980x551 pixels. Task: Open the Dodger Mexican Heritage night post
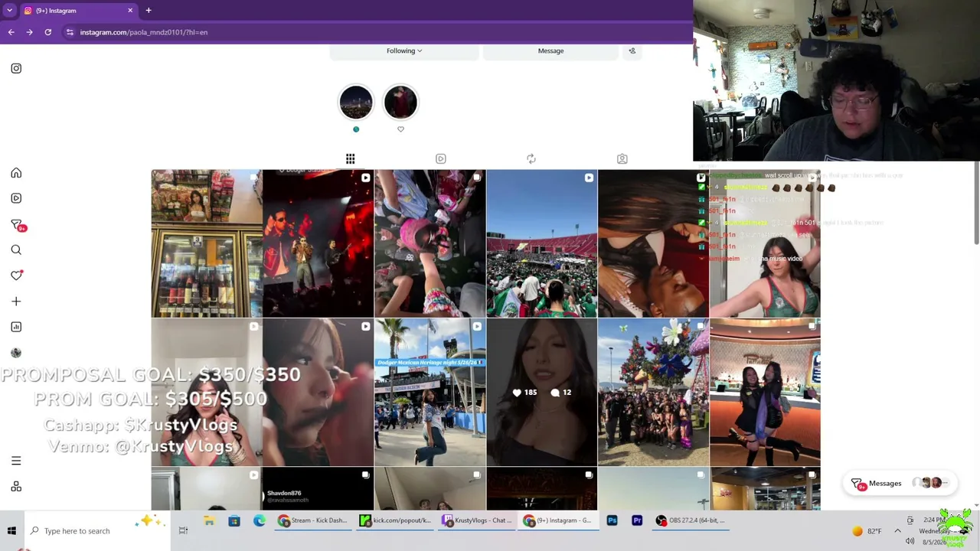[430, 393]
